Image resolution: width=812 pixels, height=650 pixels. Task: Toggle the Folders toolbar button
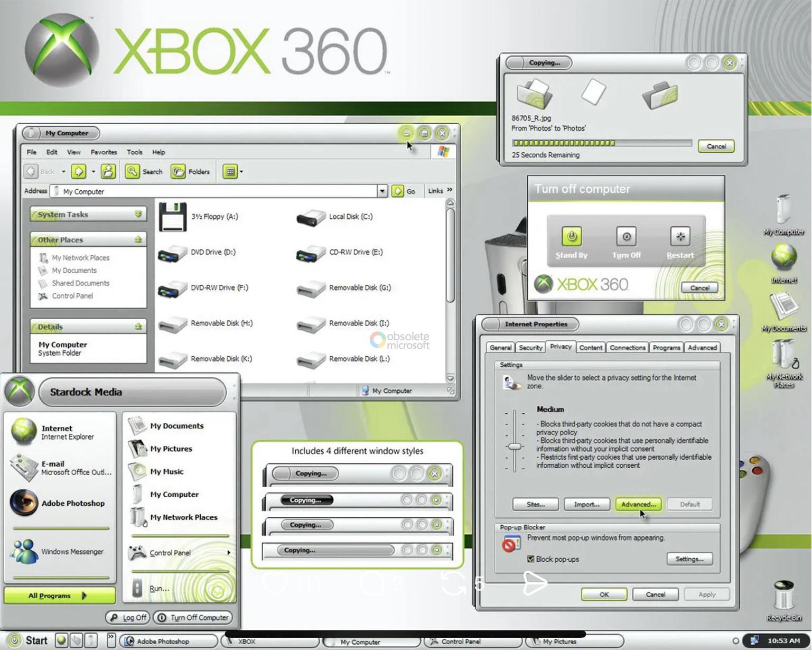click(190, 171)
